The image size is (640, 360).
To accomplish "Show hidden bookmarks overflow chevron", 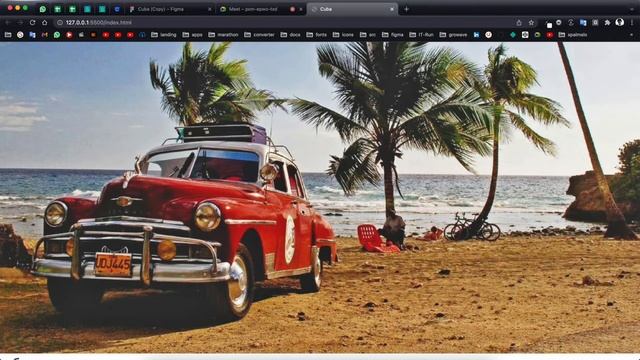I will tap(632, 35).
